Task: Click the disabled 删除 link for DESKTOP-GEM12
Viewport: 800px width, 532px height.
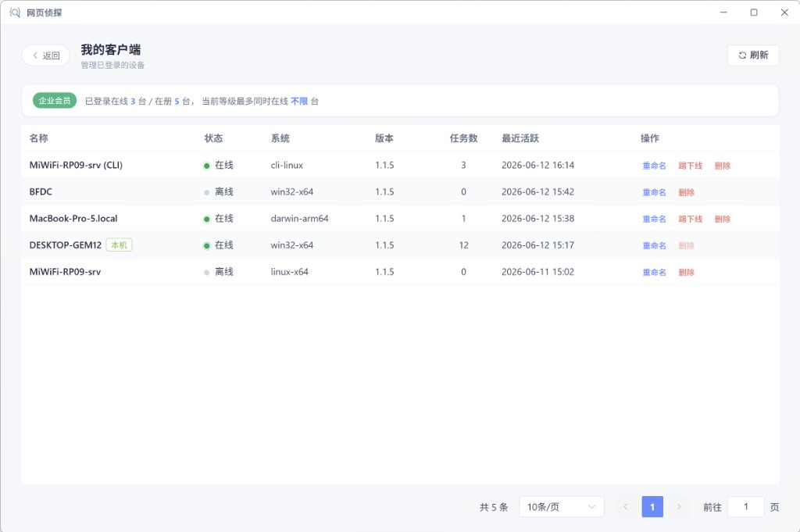Action: 686,245
